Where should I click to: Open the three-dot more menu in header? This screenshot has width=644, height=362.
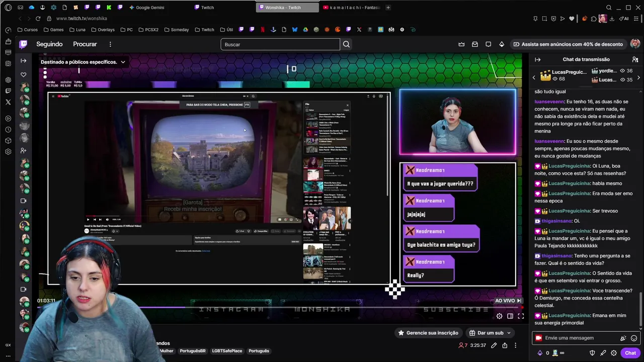point(110,44)
